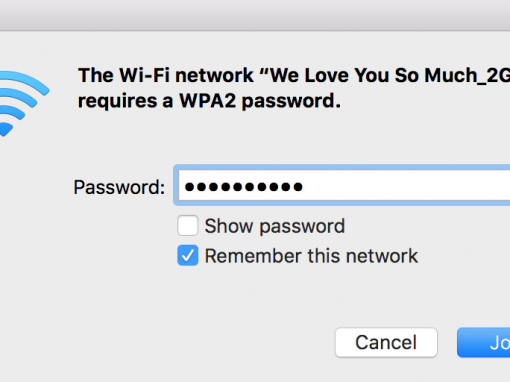Click the empty box beside Show password
This screenshot has height=382, width=510.
pos(188,226)
